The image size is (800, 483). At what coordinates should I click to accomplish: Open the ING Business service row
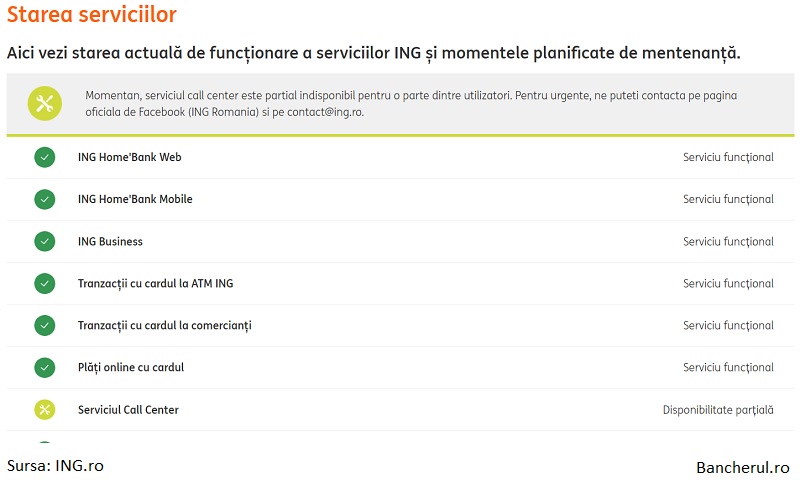400,241
